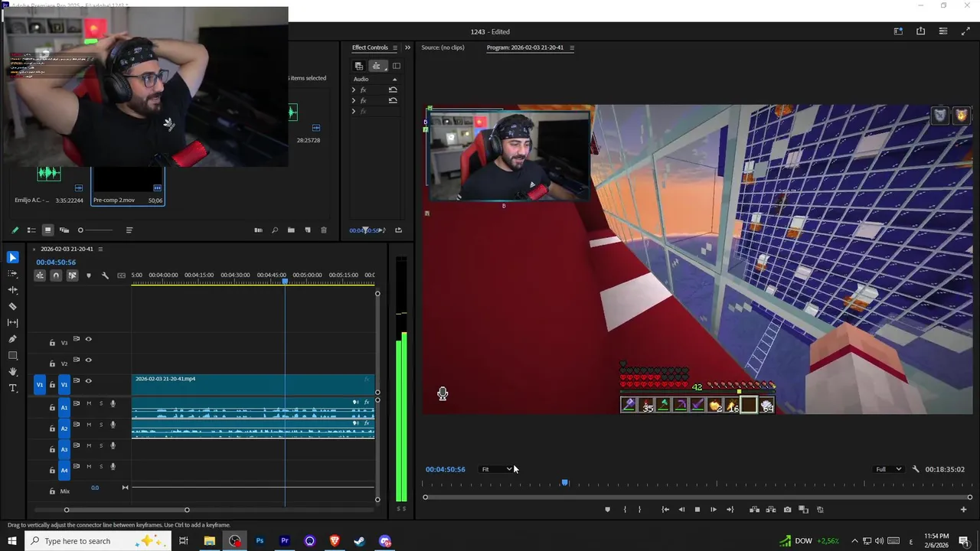Solo audio track A2

101,425
